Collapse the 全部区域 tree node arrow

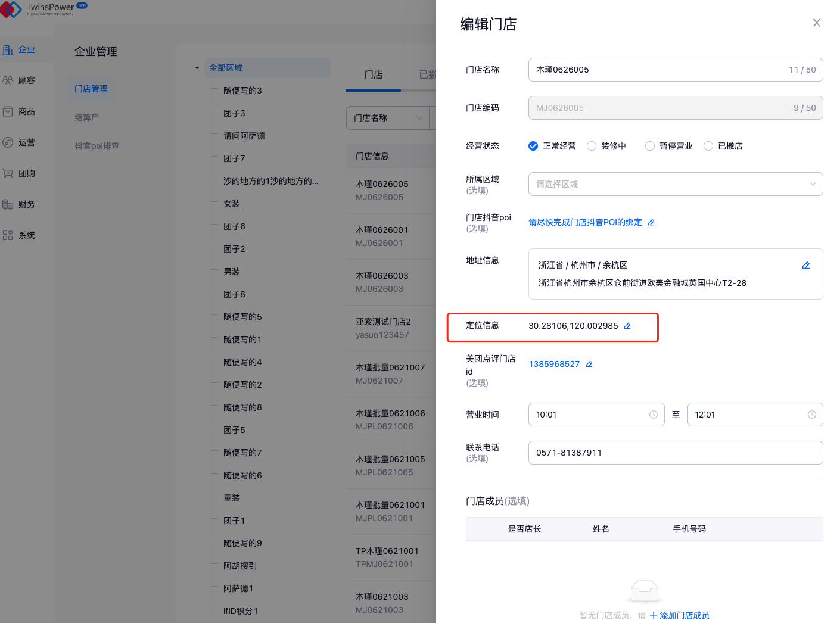[x=197, y=68]
